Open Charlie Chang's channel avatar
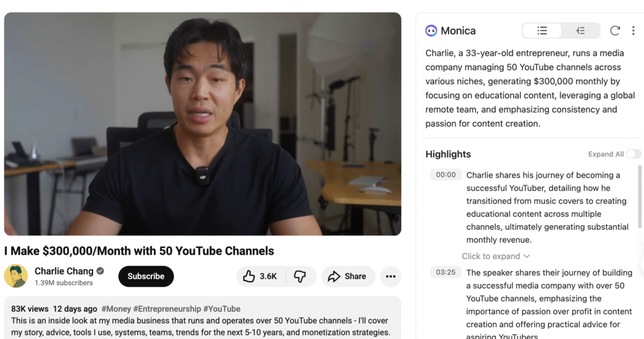 coord(16,276)
